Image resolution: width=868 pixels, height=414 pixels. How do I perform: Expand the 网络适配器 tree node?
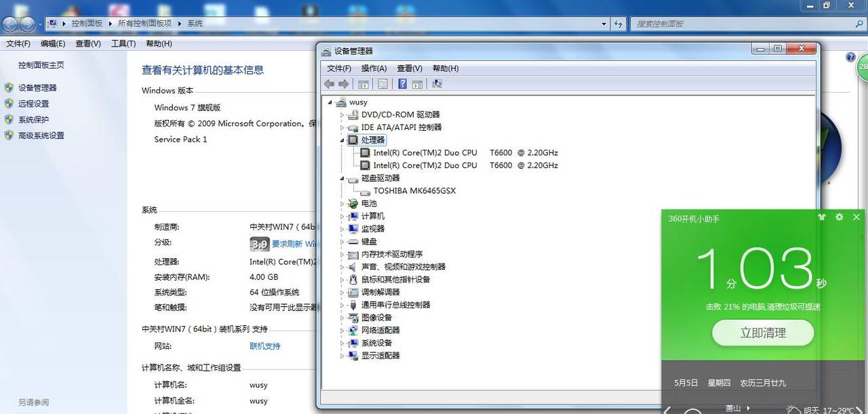pyautogui.click(x=343, y=330)
